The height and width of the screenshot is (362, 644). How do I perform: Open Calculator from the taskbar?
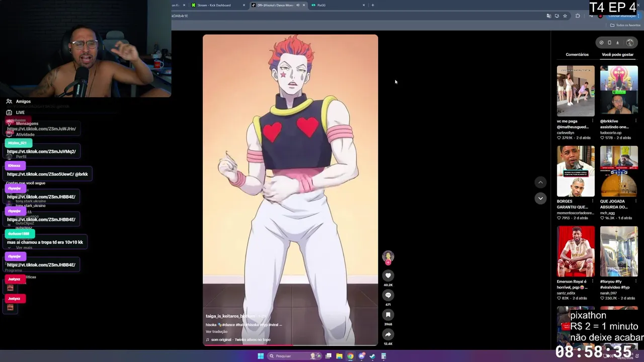coord(383,356)
